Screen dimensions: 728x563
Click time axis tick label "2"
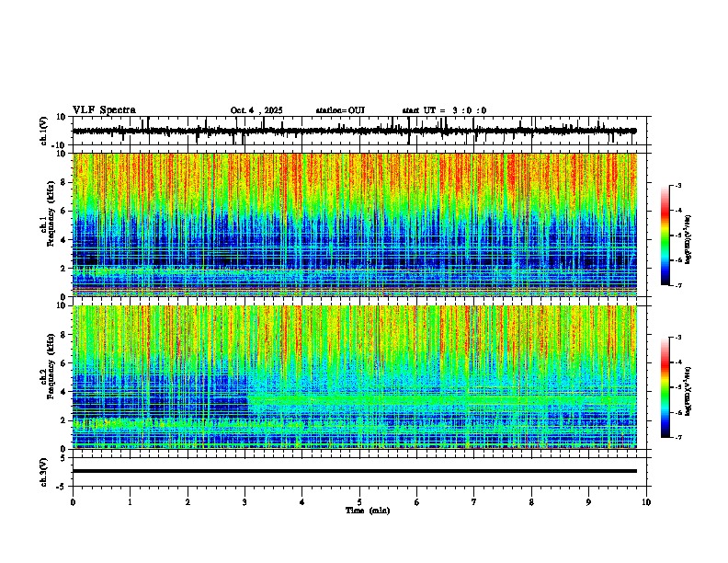pyautogui.click(x=188, y=502)
